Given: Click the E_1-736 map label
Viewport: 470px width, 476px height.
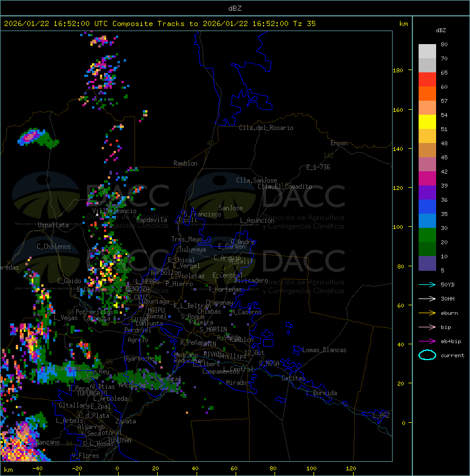Looking at the screenshot, I should click(x=318, y=167).
